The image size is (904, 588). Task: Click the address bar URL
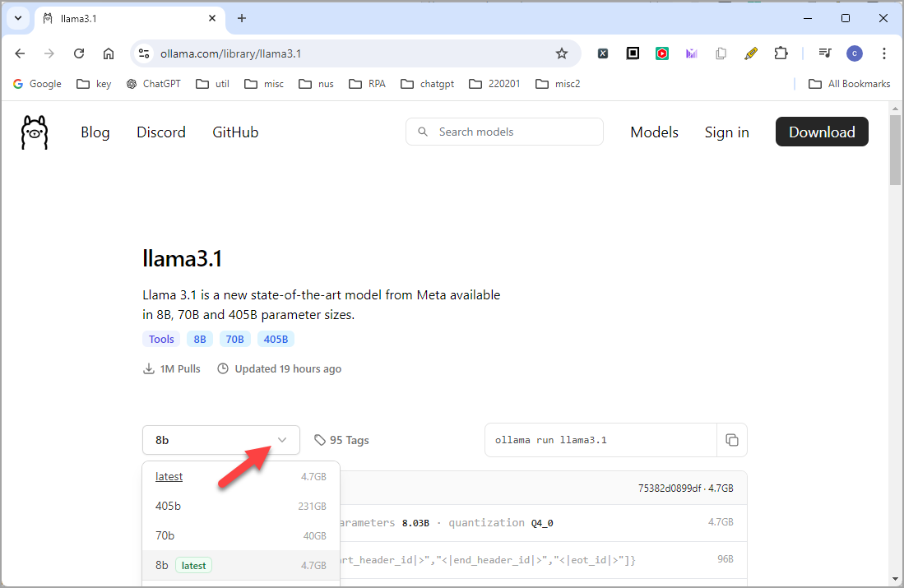click(230, 53)
